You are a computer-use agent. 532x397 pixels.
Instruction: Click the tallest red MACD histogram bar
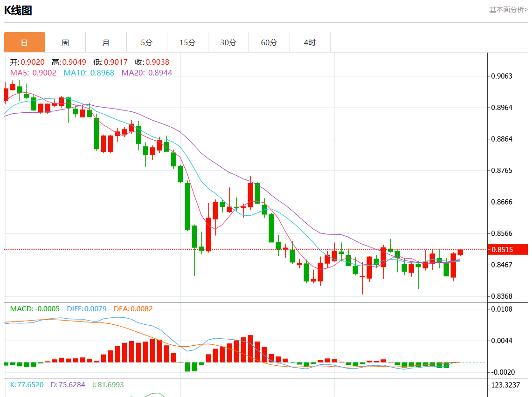250,349
